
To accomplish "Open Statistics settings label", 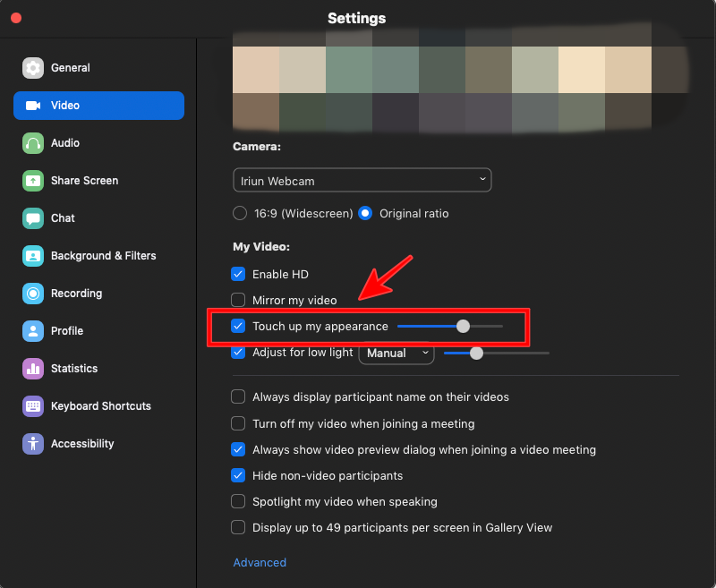I will [74, 369].
